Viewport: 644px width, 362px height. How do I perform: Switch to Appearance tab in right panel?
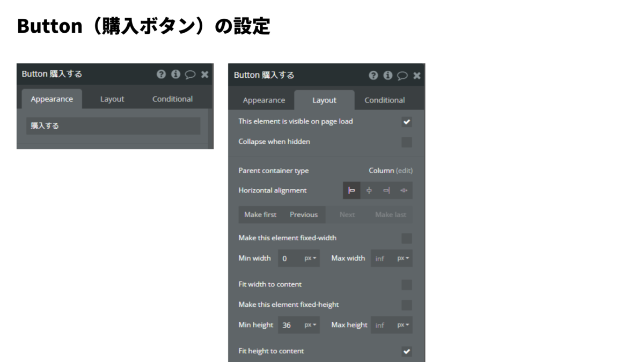coord(264,100)
